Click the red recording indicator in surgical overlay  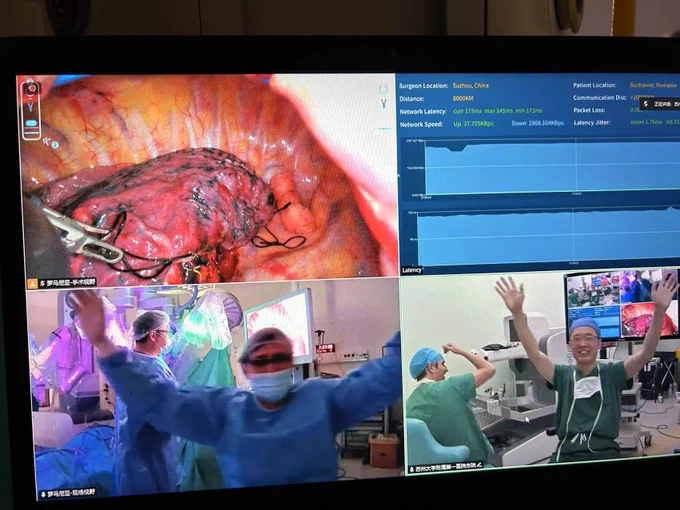(31, 89)
